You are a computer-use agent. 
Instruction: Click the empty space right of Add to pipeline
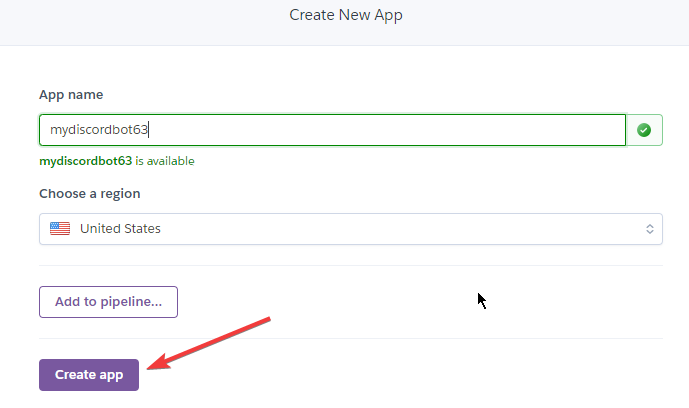(x=400, y=301)
